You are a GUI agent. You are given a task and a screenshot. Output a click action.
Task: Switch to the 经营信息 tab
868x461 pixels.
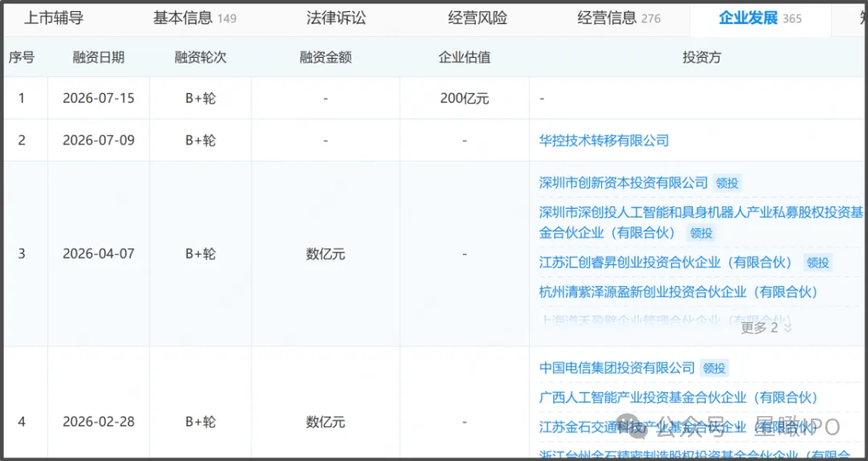click(x=619, y=18)
